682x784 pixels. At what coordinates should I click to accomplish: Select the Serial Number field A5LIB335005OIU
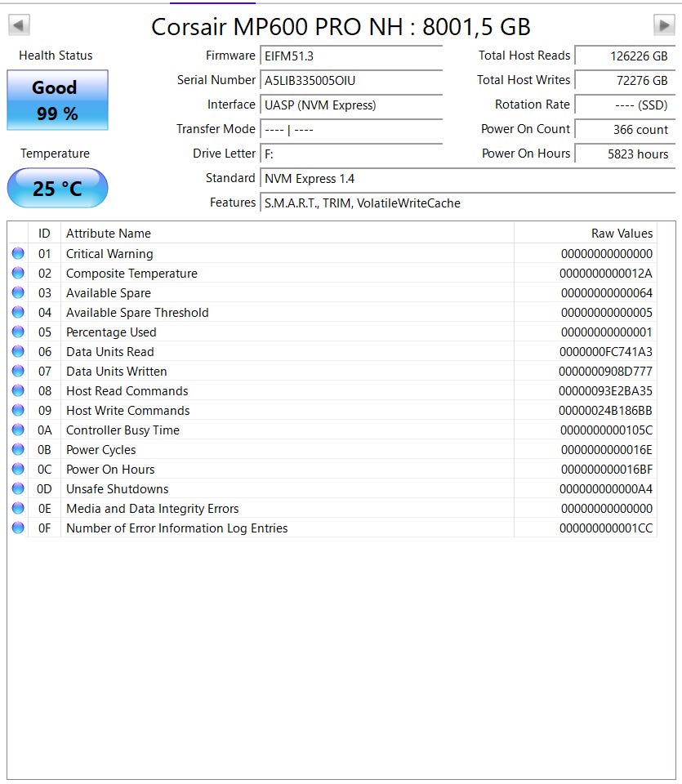(x=351, y=81)
